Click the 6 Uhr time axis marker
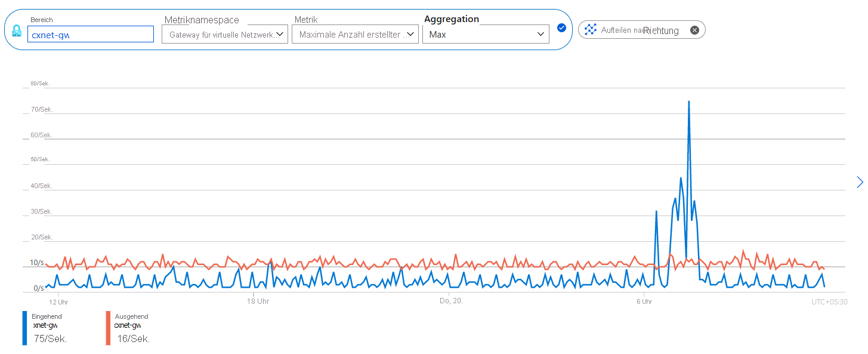Image resolution: width=868 pixels, height=354 pixels. 644,301
